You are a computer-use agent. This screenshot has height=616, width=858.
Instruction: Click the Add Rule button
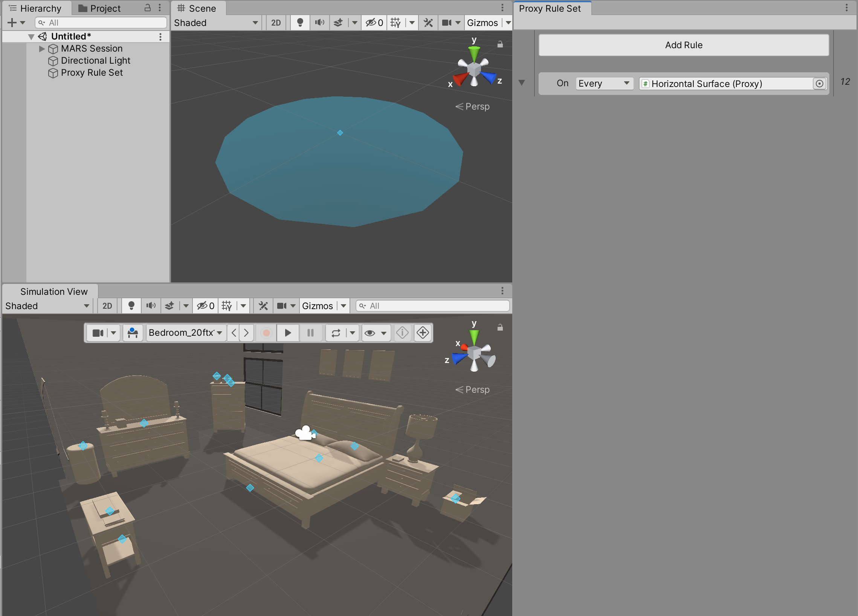point(683,45)
